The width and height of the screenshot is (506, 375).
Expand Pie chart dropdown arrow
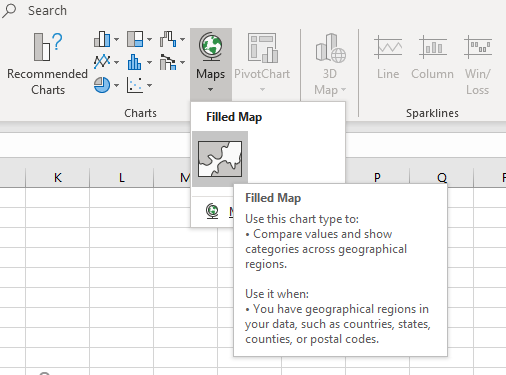coord(116,85)
